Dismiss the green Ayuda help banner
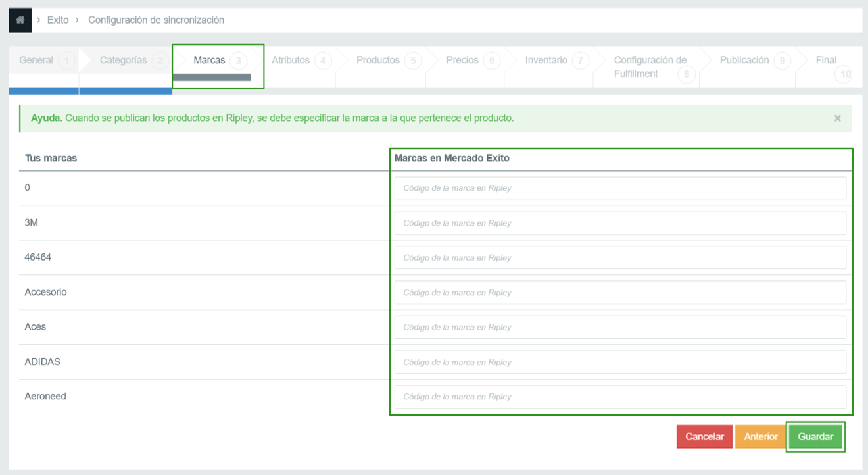The height and width of the screenshot is (475, 868). click(838, 118)
